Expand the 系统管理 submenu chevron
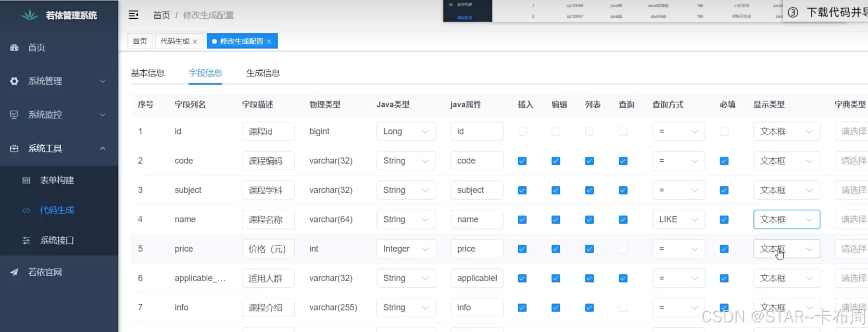 coord(102,81)
